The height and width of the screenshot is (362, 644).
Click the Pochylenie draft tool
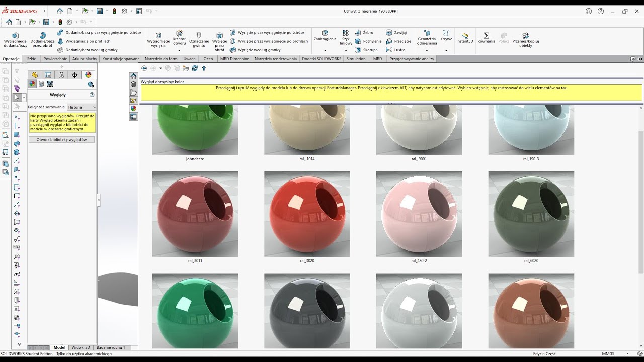368,41
